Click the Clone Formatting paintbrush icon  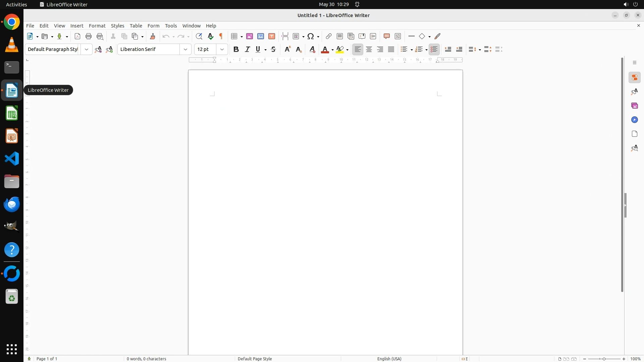[x=153, y=36]
